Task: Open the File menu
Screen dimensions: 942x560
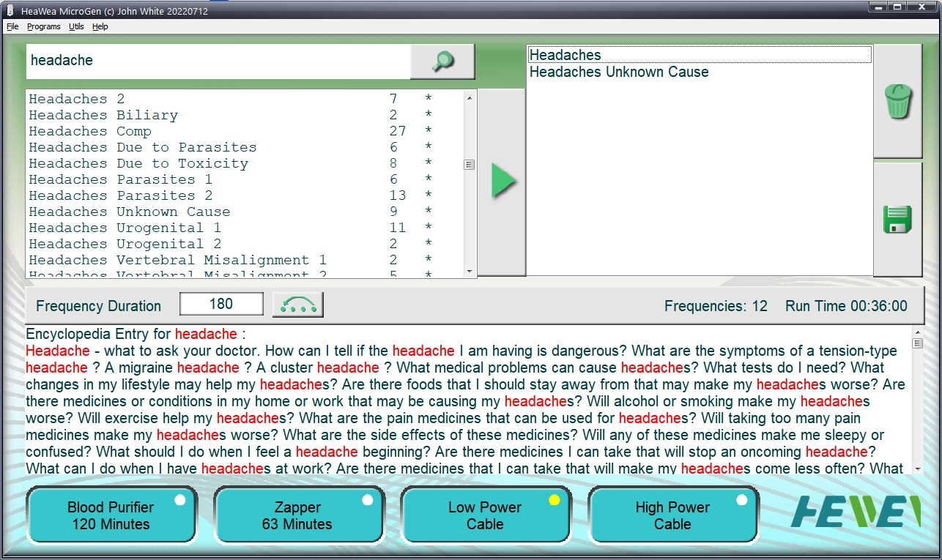Action: point(12,26)
